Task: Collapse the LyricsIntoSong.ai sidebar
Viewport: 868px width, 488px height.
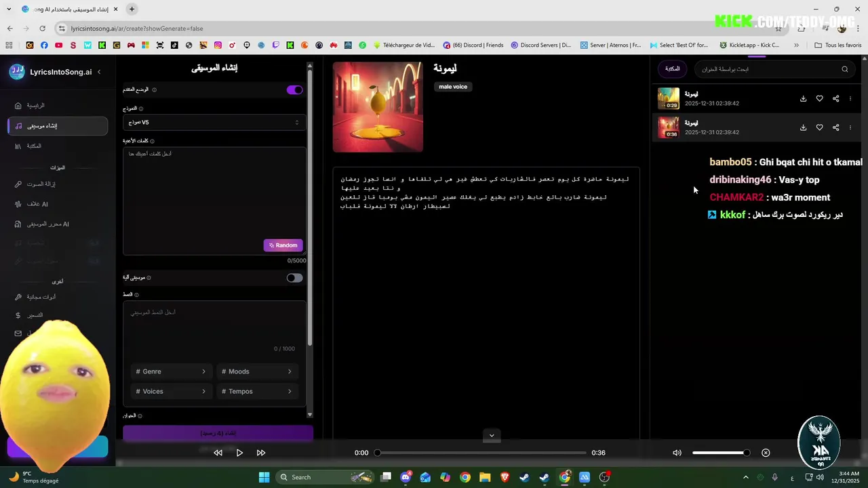Action: (99, 72)
